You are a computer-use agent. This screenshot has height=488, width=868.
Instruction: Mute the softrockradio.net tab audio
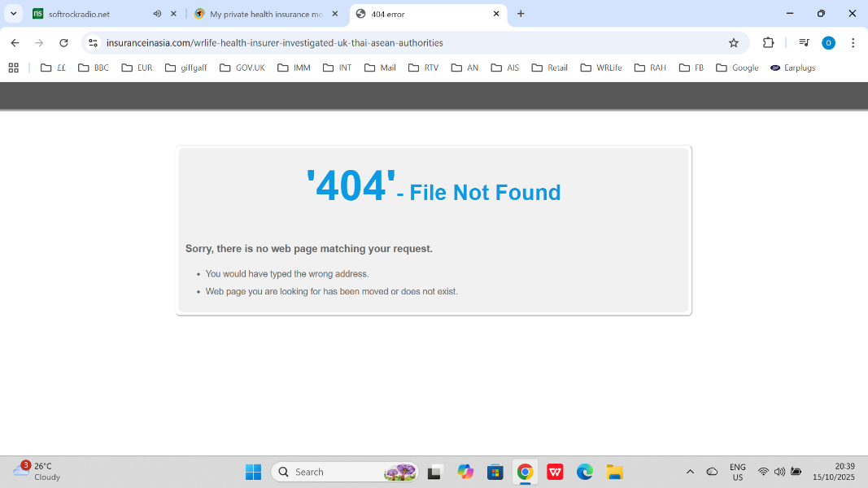point(157,14)
